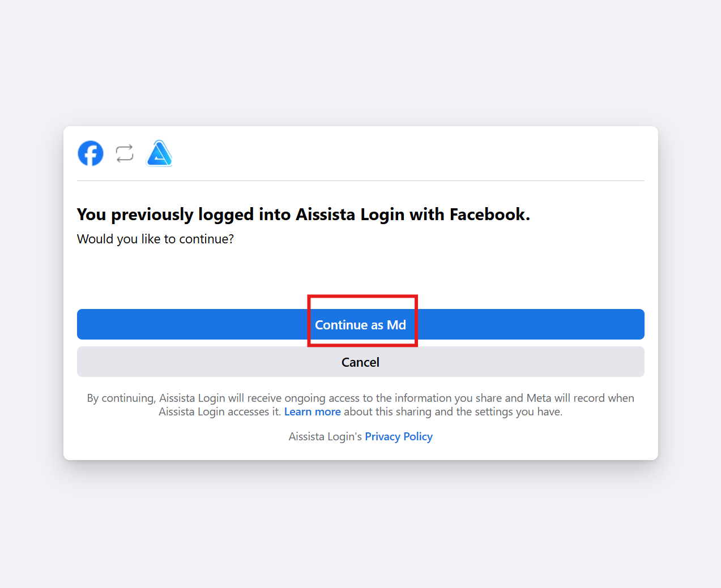Click "By continuing" at the disclaimer start
Image resolution: width=721 pixels, height=588 pixels.
pos(120,398)
